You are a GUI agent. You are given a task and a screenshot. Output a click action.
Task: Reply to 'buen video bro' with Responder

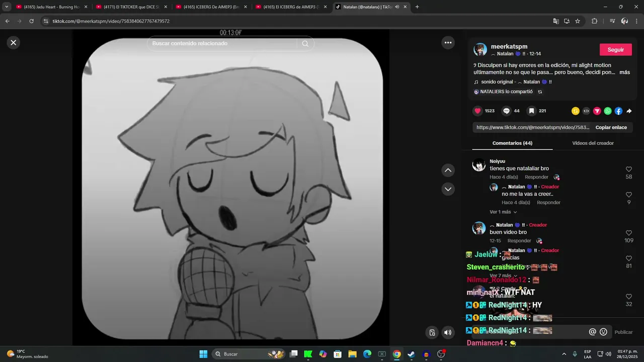coord(519,241)
